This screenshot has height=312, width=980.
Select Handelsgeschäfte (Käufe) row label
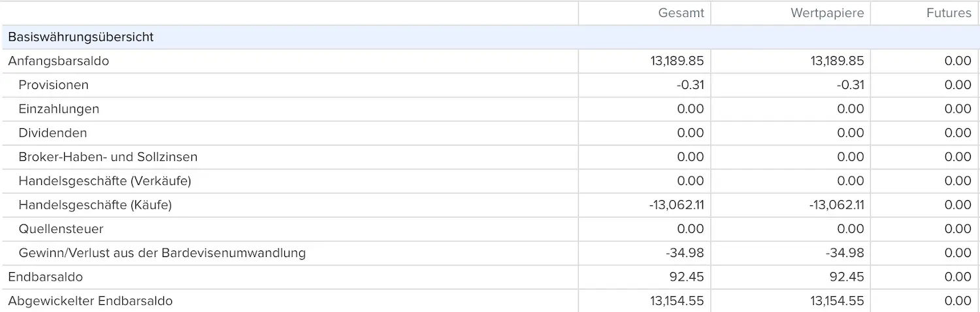(x=95, y=205)
